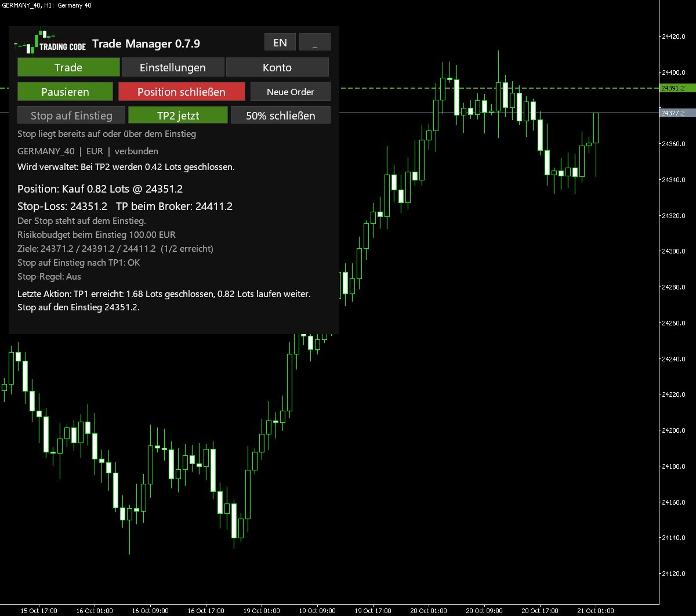
Task: Click the 21 Oct 01:00 time label
Action: 596,611
